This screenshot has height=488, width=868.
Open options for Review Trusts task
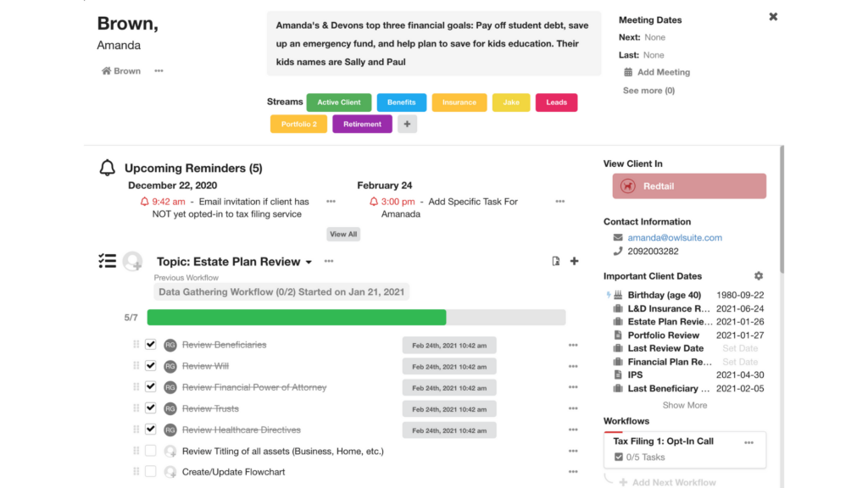(x=573, y=408)
